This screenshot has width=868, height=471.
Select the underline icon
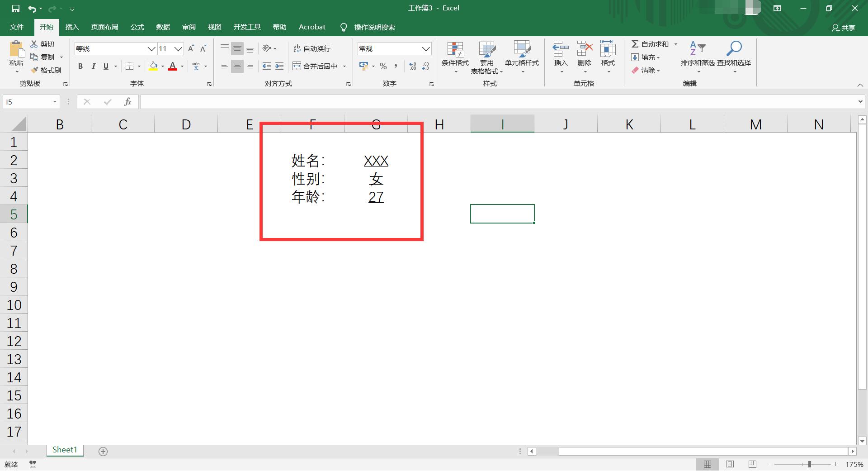tap(104, 66)
